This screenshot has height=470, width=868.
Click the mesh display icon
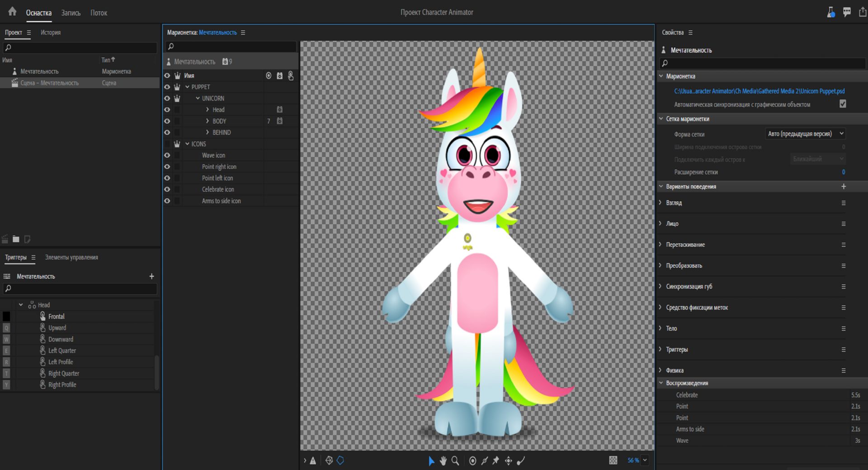pos(329,461)
